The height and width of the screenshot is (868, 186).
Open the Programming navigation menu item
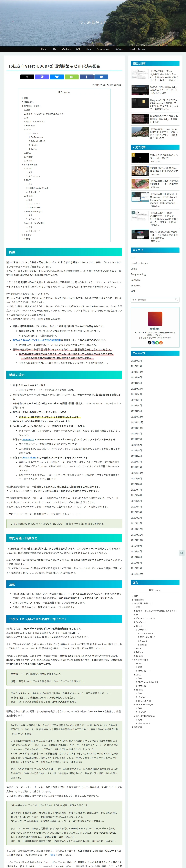103,49
